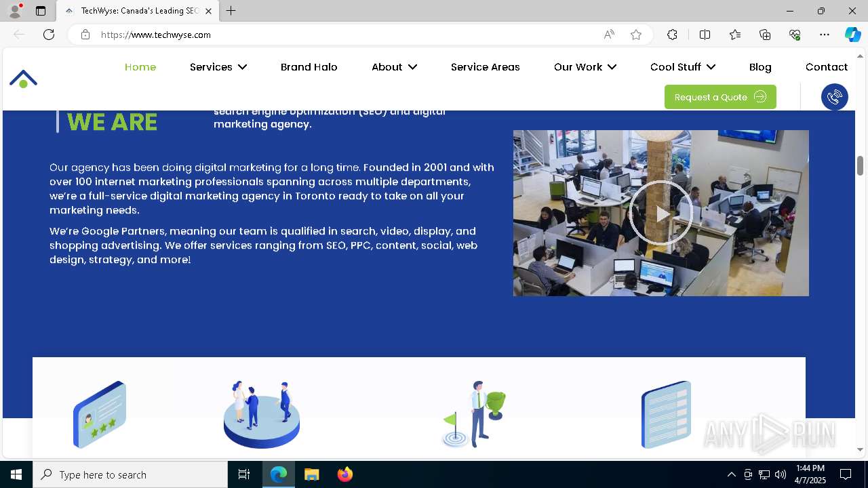
Task: Open the tab actions menu icon
Action: click(41, 11)
